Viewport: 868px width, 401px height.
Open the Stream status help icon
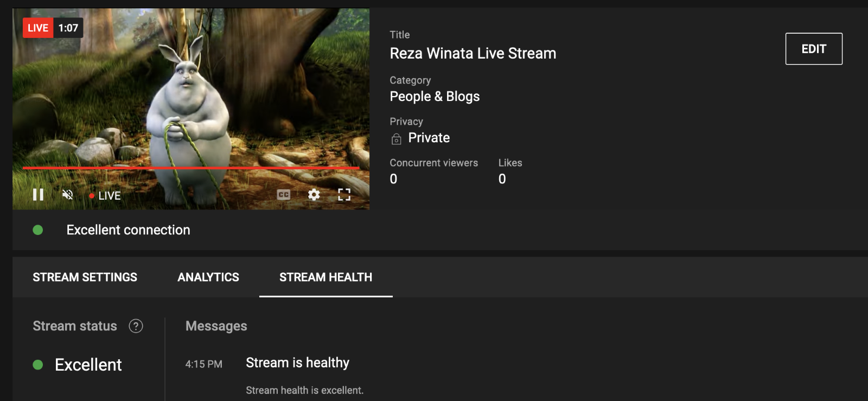(x=136, y=326)
